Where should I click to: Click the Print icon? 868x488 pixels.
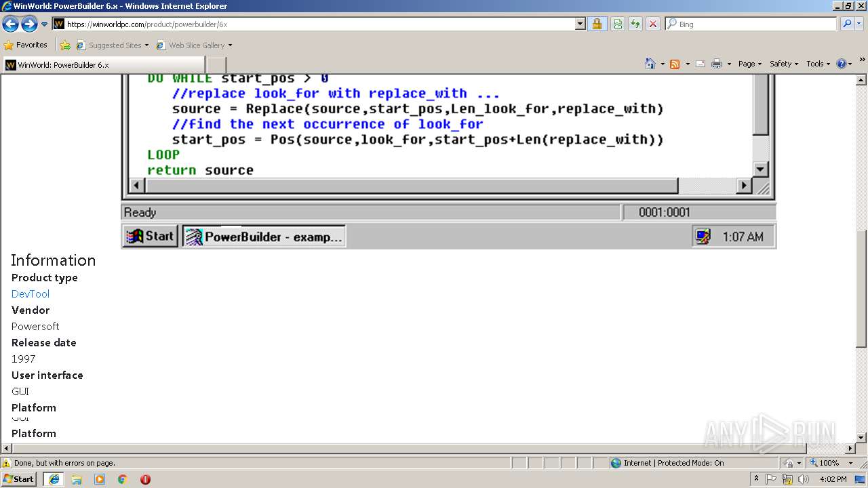click(x=717, y=64)
